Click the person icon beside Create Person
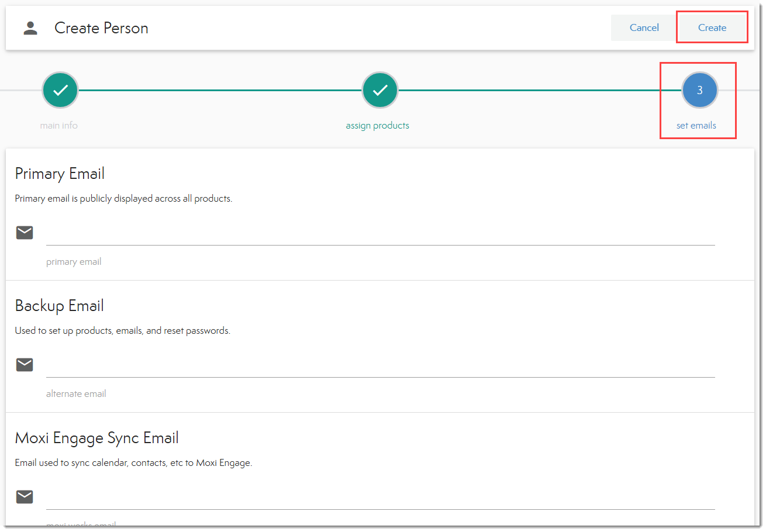766x532 pixels. click(x=30, y=28)
